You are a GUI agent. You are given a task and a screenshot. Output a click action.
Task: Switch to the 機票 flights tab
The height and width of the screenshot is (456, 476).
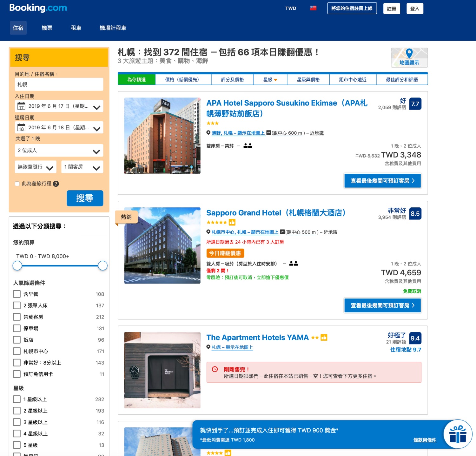(x=47, y=28)
